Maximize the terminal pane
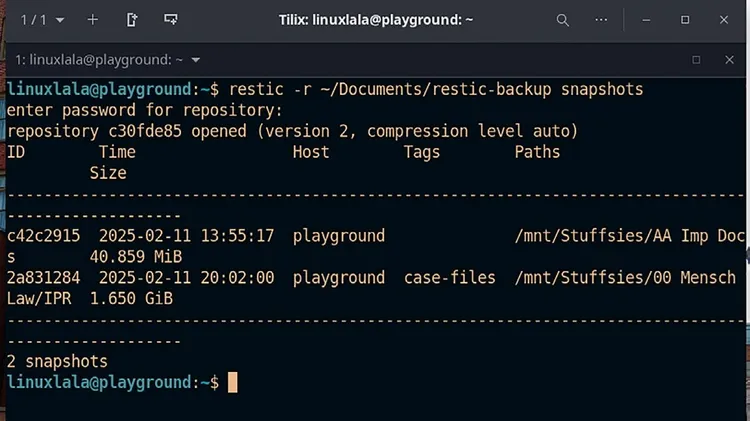 coord(696,60)
